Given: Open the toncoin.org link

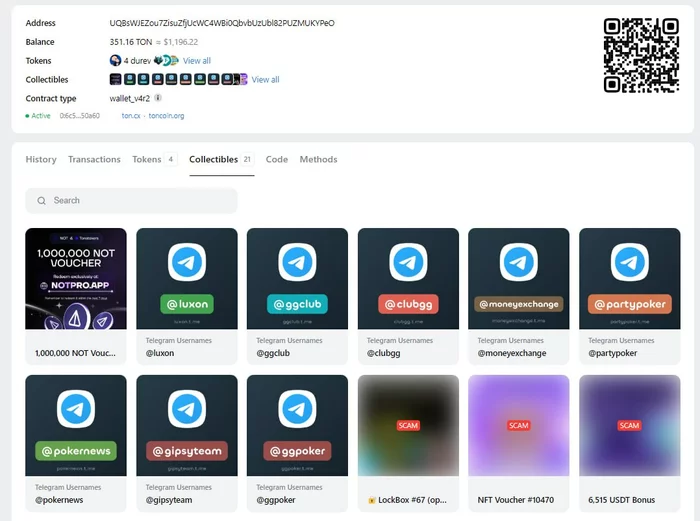Looking at the screenshot, I should 166,116.
